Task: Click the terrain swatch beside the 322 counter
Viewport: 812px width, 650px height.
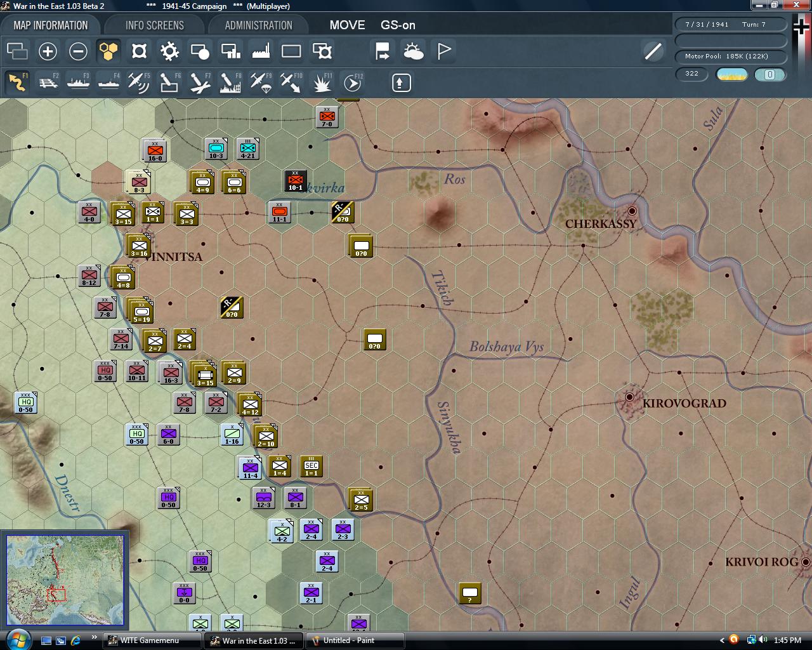Action: tap(731, 74)
